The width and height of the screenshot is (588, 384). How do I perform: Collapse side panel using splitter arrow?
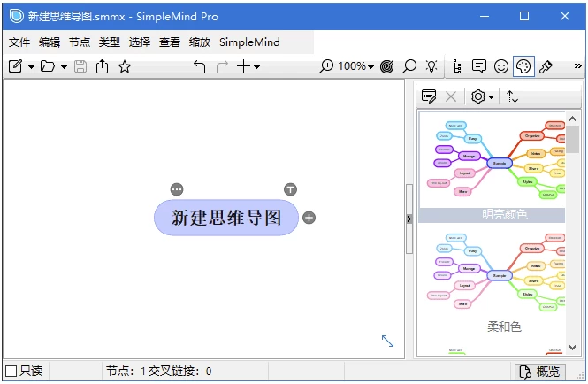tap(409, 219)
